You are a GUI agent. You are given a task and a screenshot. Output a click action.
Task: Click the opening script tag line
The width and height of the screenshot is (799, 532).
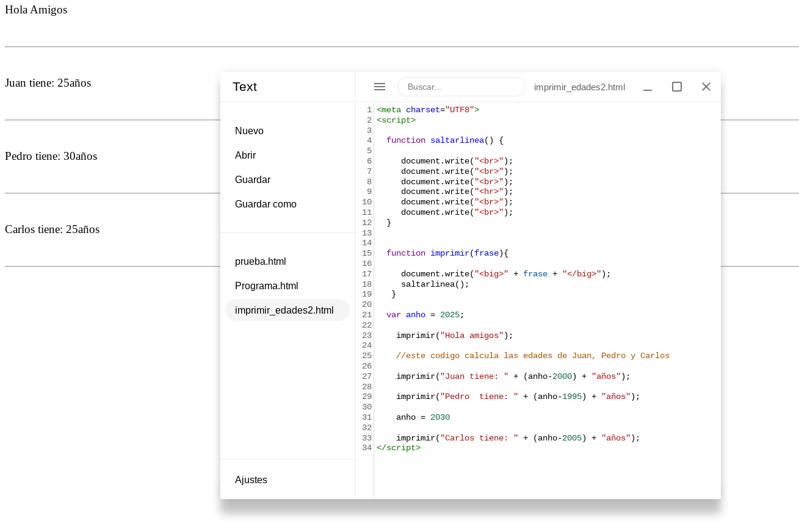[x=396, y=120]
